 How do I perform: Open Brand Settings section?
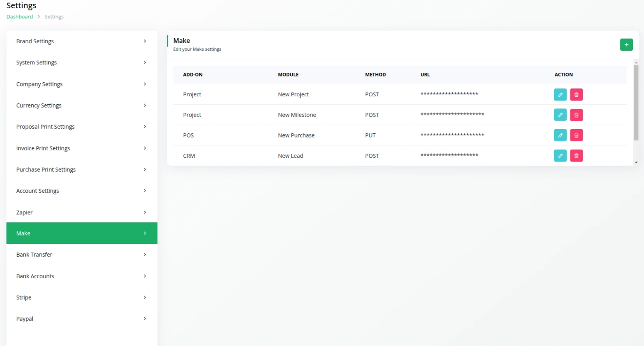coord(82,41)
